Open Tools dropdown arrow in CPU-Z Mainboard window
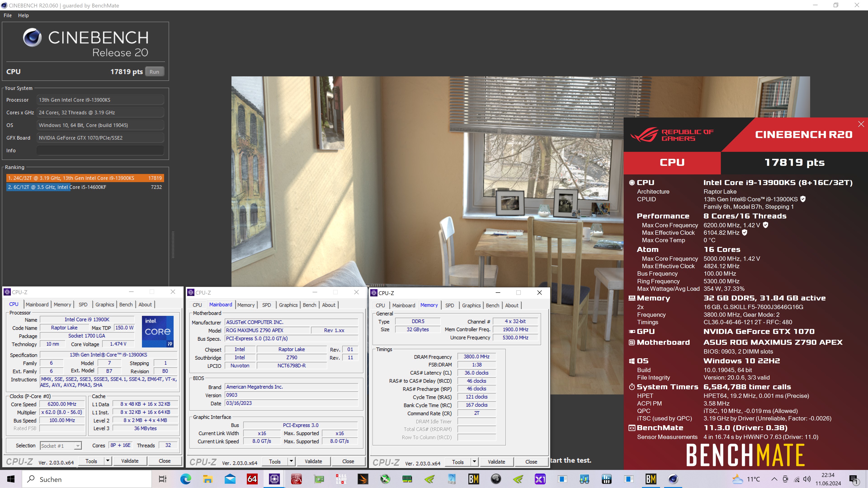Viewport: 868px width, 488px height. point(291,461)
